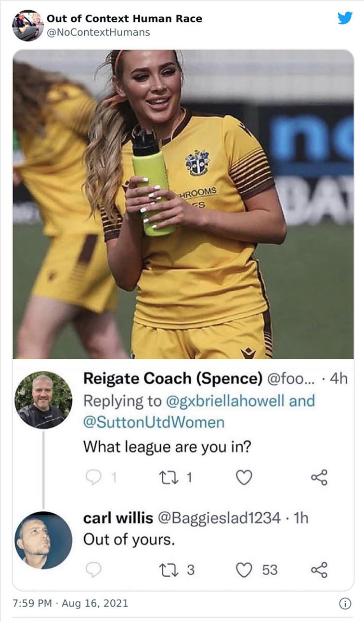Screen dimensions: 364x622
Task: Open the @SuttonUtdWomen mention
Action: point(154,423)
